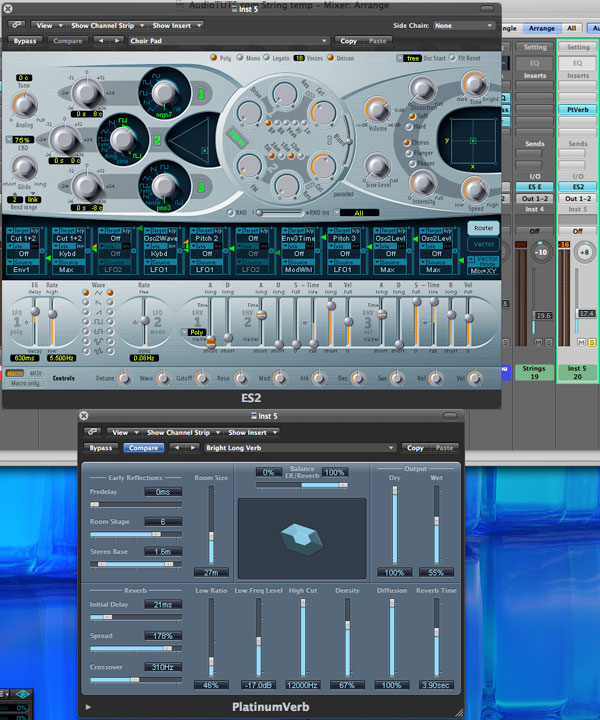
Task: Open PlatinumVerb preset dropdown Bright Long Verb
Action: (x=300, y=448)
